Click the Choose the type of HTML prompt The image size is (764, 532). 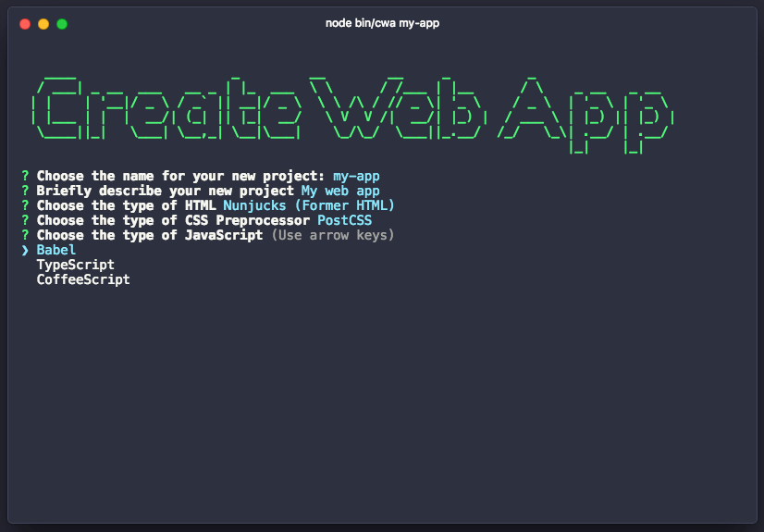pos(126,205)
